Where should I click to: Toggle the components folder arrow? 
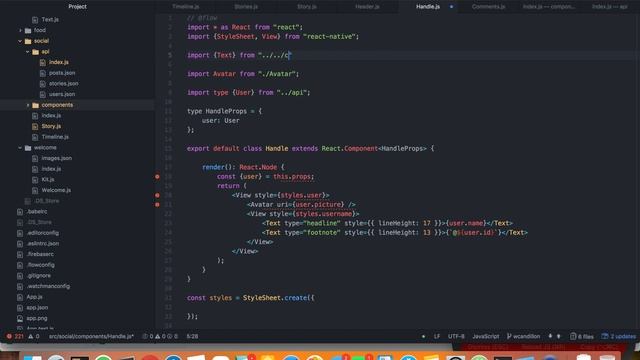[x=27, y=105]
